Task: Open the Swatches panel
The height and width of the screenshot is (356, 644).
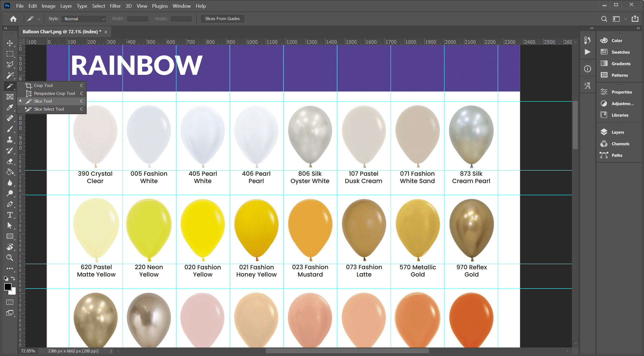Action: coord(620,52)
